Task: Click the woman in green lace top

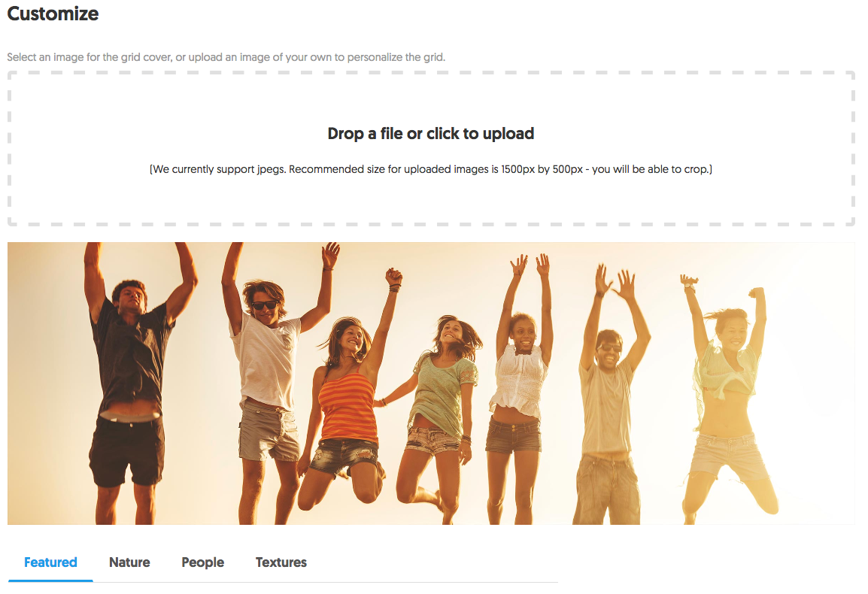Action: [440, 404]
